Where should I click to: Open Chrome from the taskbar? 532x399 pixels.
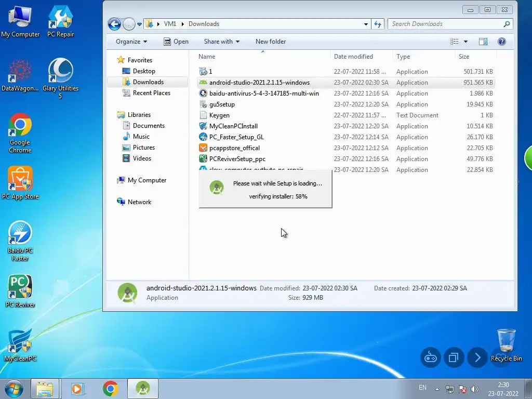click(x=110, y=389)
